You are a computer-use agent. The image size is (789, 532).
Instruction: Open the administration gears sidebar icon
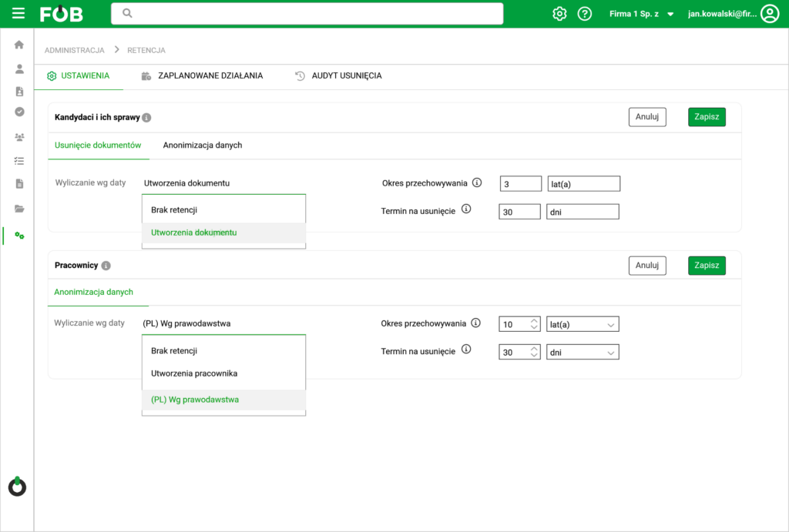pos(19,236)
